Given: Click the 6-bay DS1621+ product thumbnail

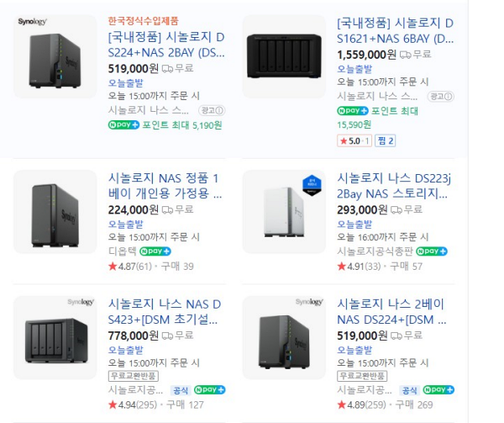Looking at the screenshot, I should tap(284, 56).
